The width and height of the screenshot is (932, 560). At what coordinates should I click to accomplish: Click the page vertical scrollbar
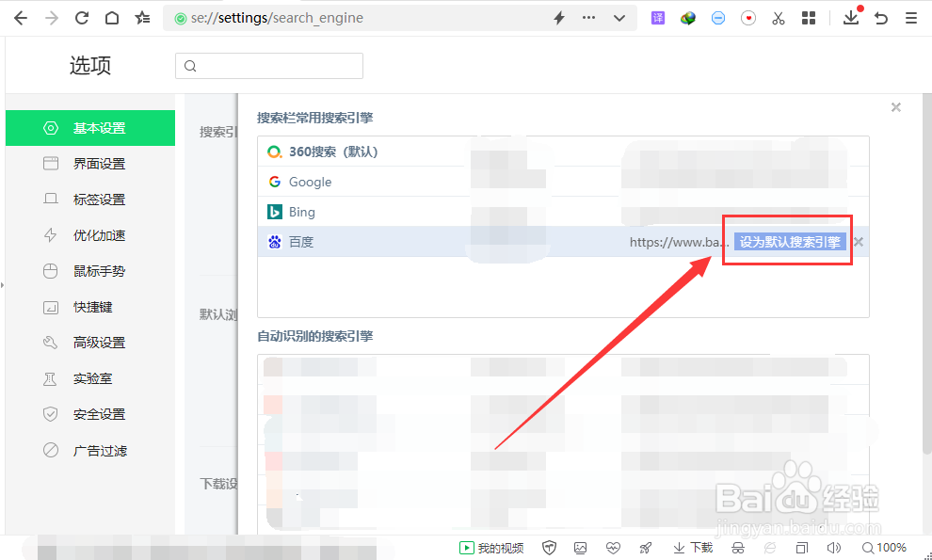(x=927, y=274)
